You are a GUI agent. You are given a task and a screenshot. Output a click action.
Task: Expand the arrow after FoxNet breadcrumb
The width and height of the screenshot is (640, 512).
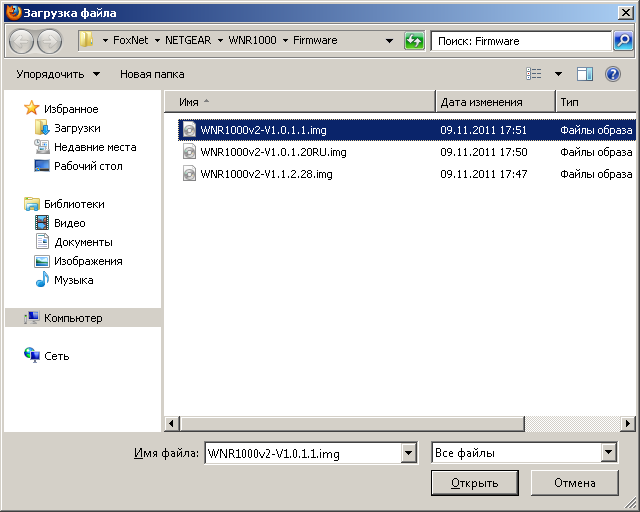157,40
